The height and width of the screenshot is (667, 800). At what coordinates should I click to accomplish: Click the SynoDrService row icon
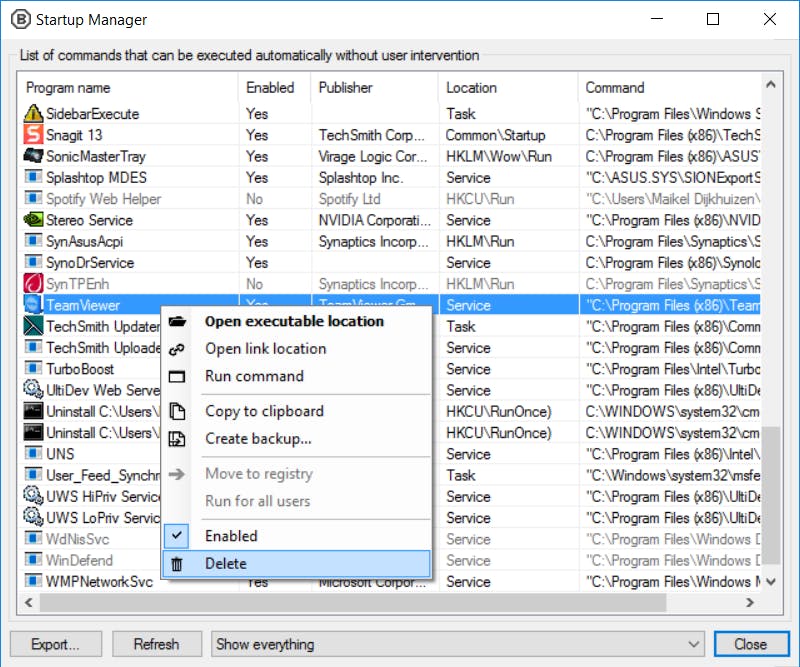pyautogui.click(x=33, y=262)
